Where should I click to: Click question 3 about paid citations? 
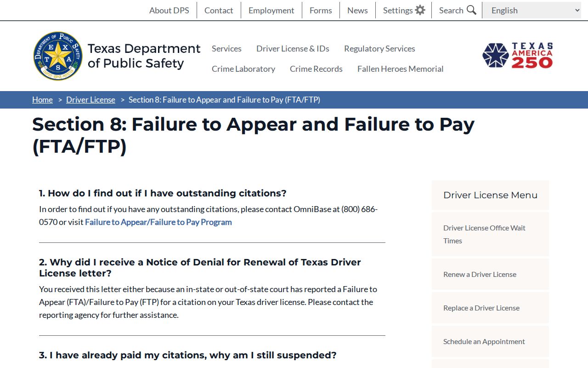point(188,355)
